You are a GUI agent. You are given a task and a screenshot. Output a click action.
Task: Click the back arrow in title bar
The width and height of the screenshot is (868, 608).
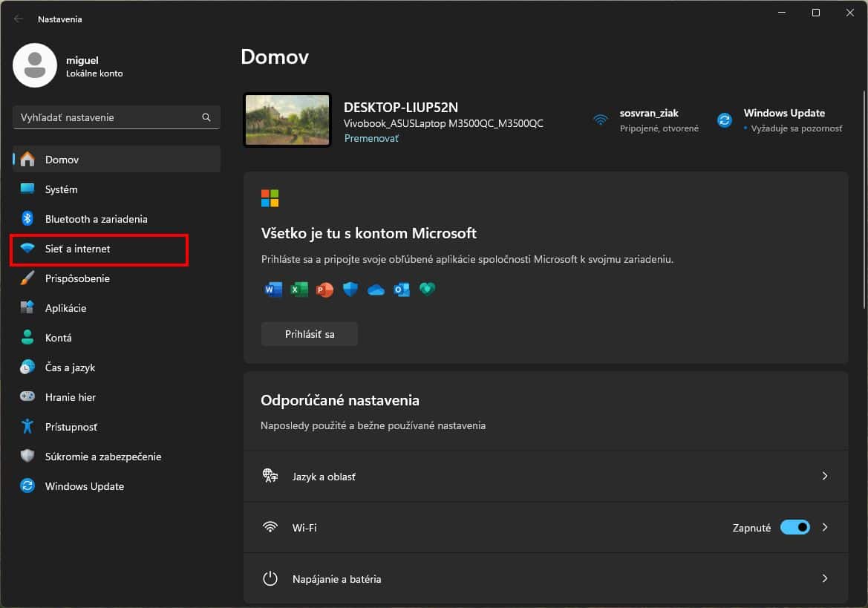[19, 19]
